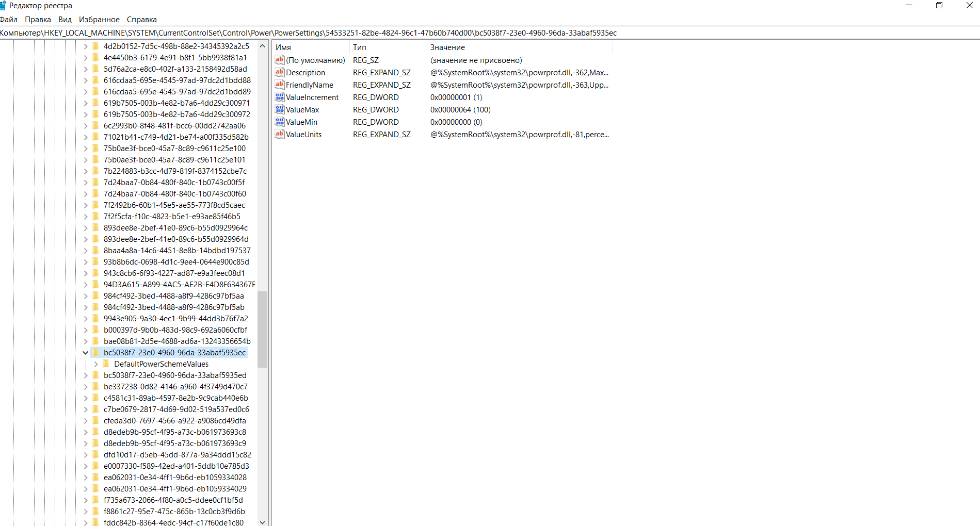Select the FriendlyName entry name
This screenshot has width=980, height=526.
coord(310,85)
